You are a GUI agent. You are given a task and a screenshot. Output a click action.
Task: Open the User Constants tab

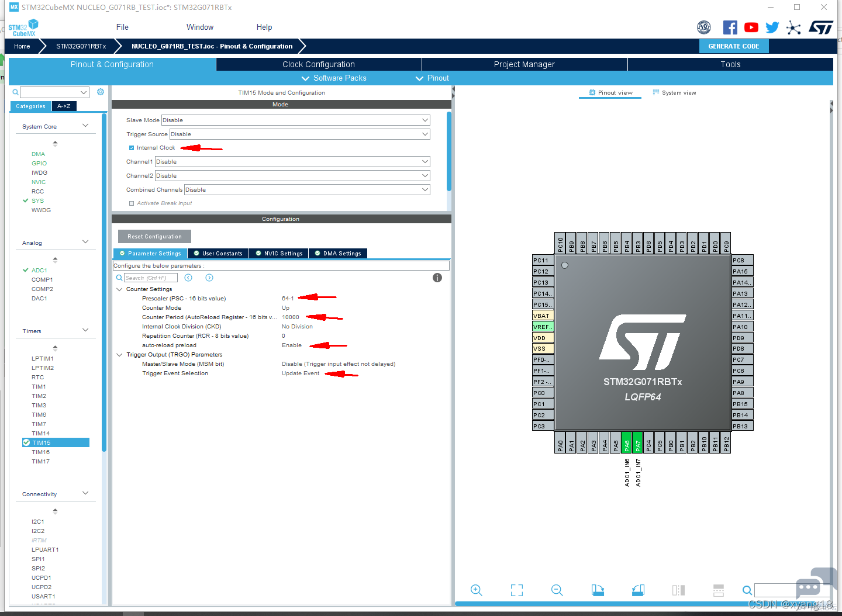pyautogui.click(x=218, y=254)
